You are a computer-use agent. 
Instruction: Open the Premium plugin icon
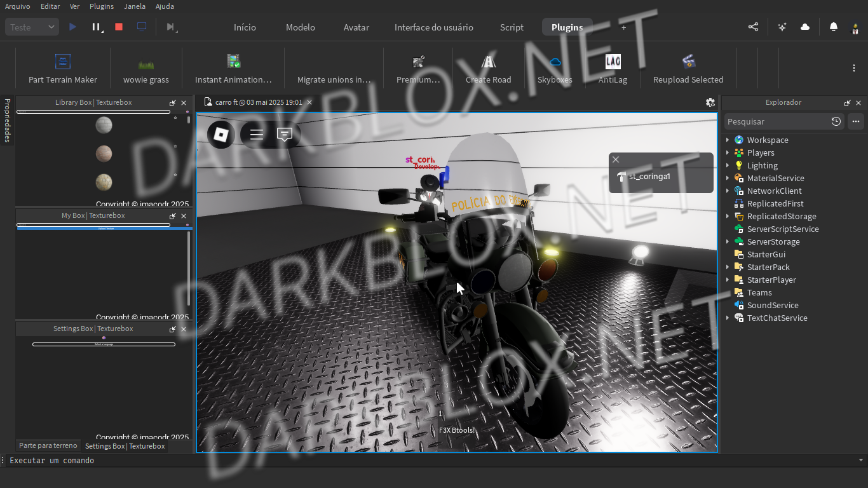tap(418, 69)
